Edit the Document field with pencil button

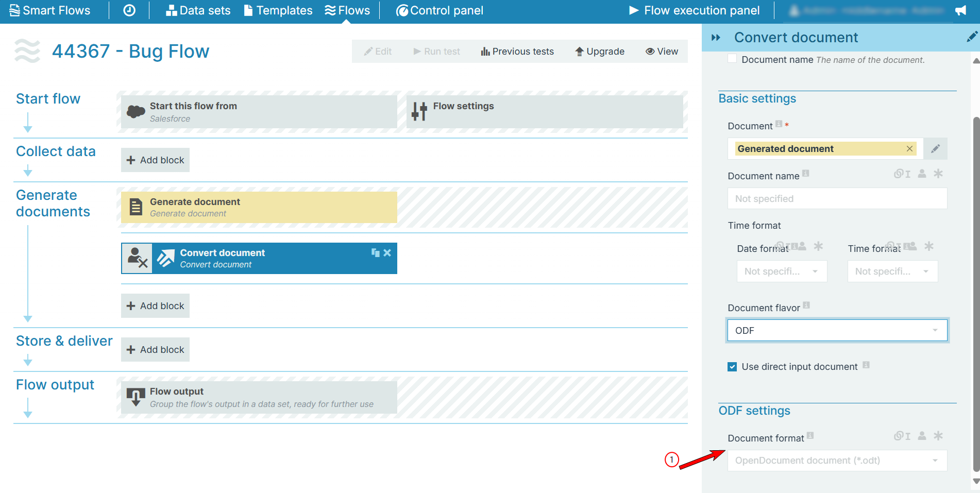click(935, 149)
